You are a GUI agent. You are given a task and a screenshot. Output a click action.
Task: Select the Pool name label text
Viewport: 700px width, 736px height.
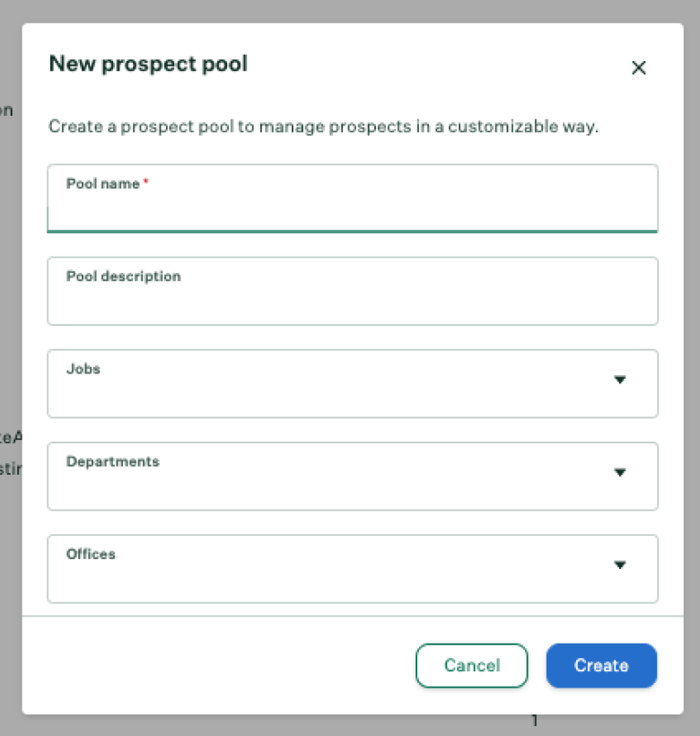point(102,183)
